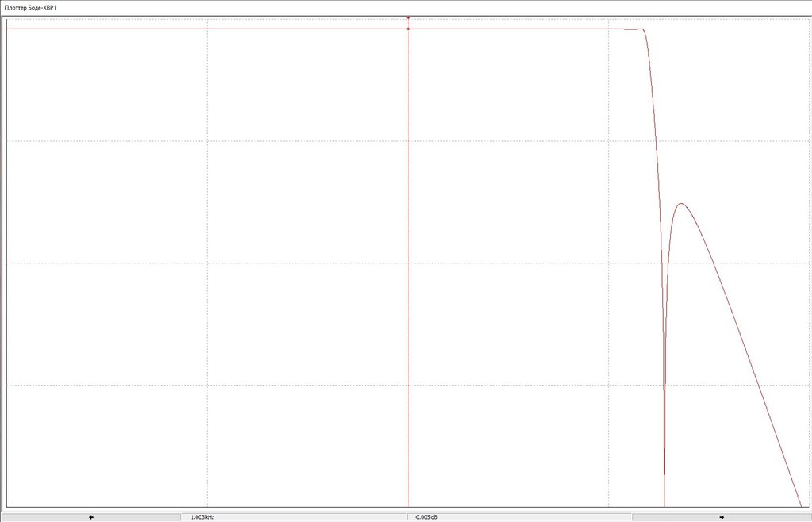Select the red cursor triangle marker atop plot

coord(408,18)
